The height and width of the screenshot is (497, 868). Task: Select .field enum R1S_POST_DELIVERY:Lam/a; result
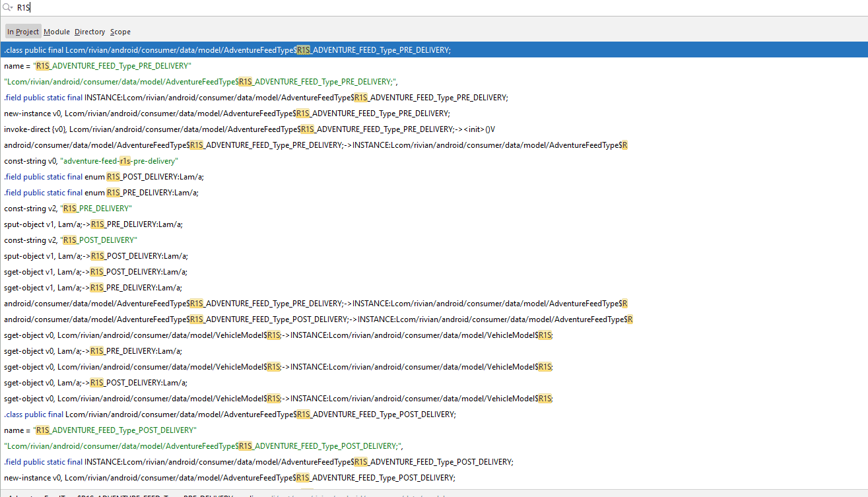click(x=434, y=177)
